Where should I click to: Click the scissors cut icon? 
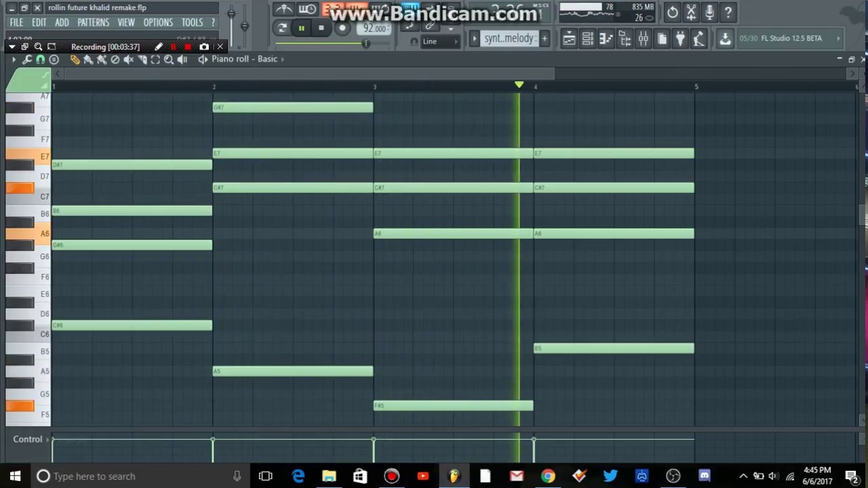click(691, 12)
